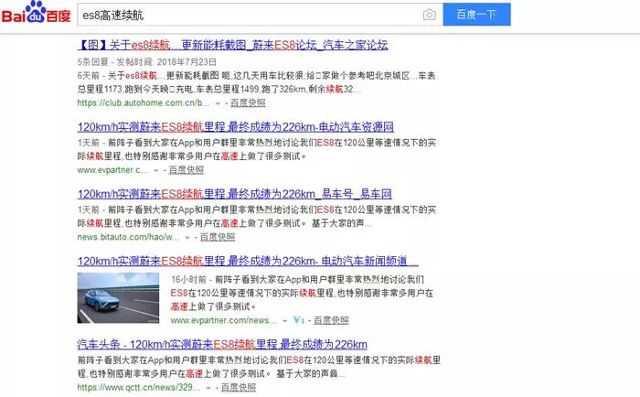The image size is (640, 397).
Task: Open the 电动汽车新闻频道 result title
Action: pyautogui.click(x=248, y=261)
